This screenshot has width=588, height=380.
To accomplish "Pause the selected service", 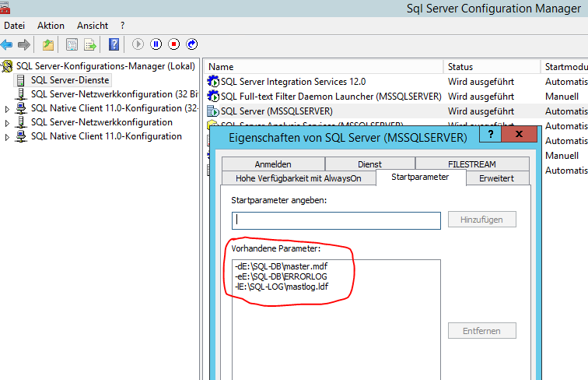I will pos(156,44).
